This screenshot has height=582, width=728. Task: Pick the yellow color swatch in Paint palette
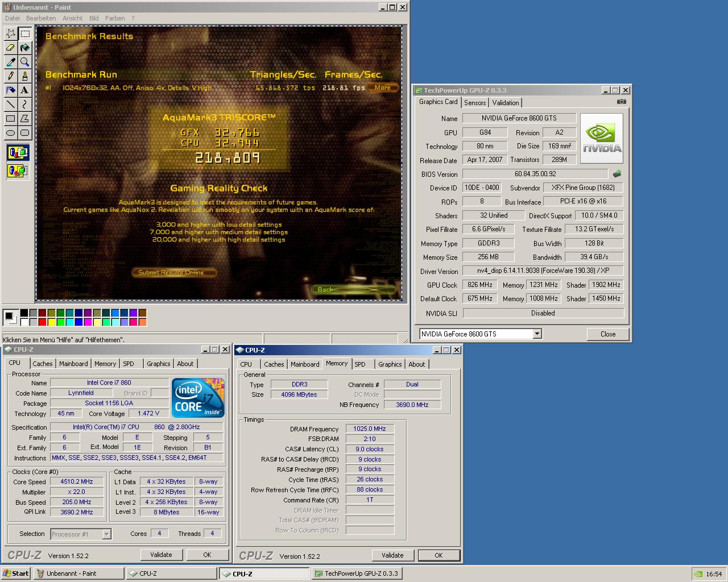coord(52,322)
